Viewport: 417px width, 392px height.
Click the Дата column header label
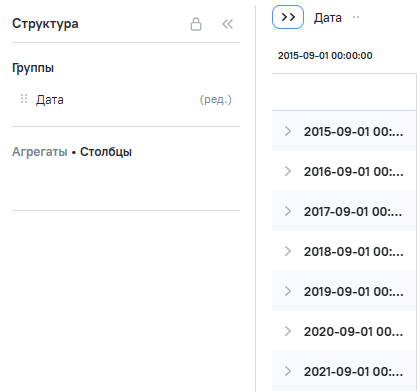tap(328, 17)
